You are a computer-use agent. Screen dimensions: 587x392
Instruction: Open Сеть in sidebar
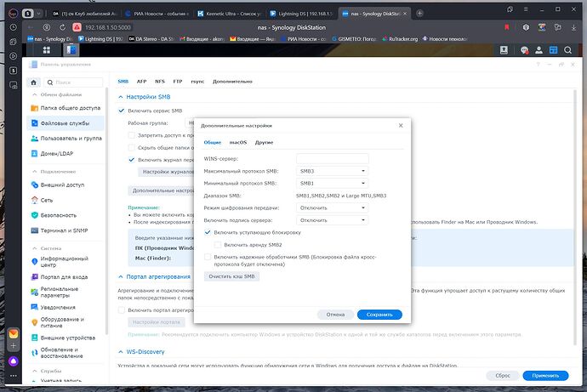[66, 200]
